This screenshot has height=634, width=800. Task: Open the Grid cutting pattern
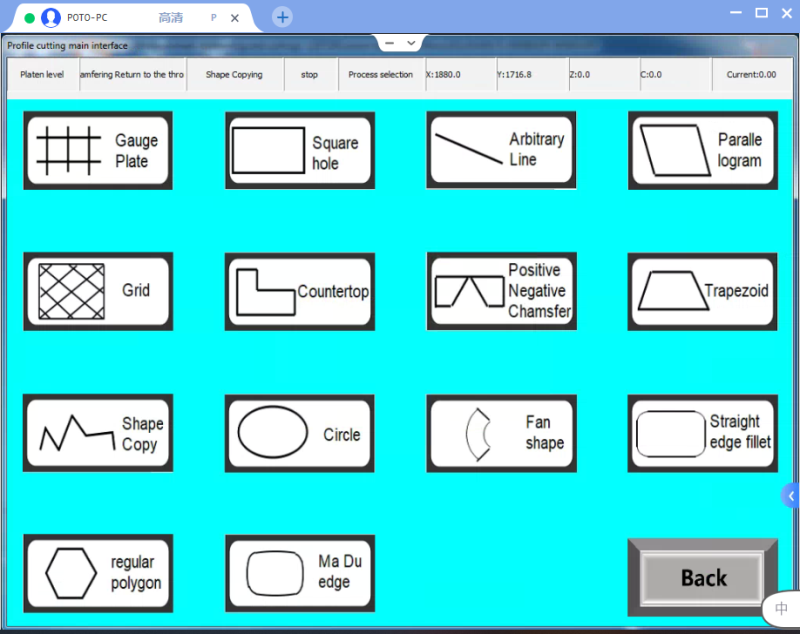pos(98,291)
